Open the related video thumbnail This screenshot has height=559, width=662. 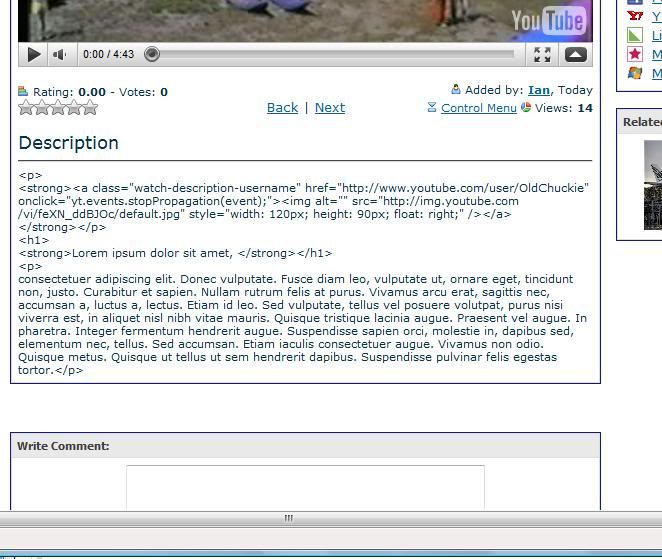tap(652, 185)
